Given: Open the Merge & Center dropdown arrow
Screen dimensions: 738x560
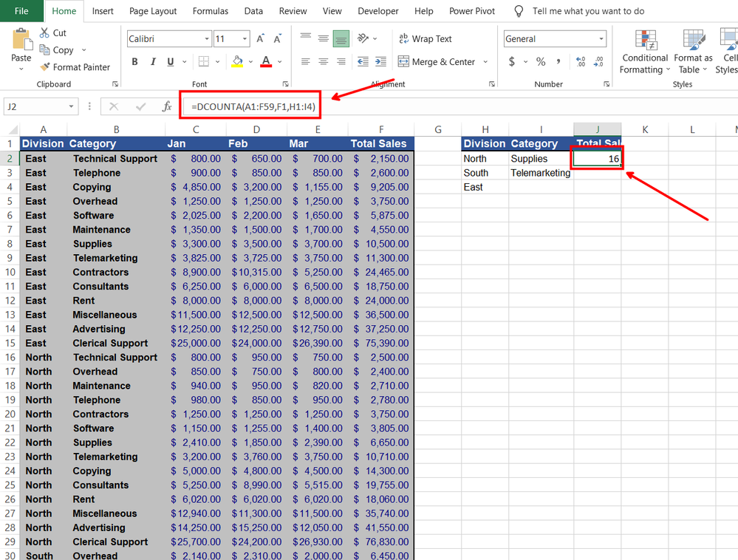Looking at the screenshot, I should (x=485, y=62).
